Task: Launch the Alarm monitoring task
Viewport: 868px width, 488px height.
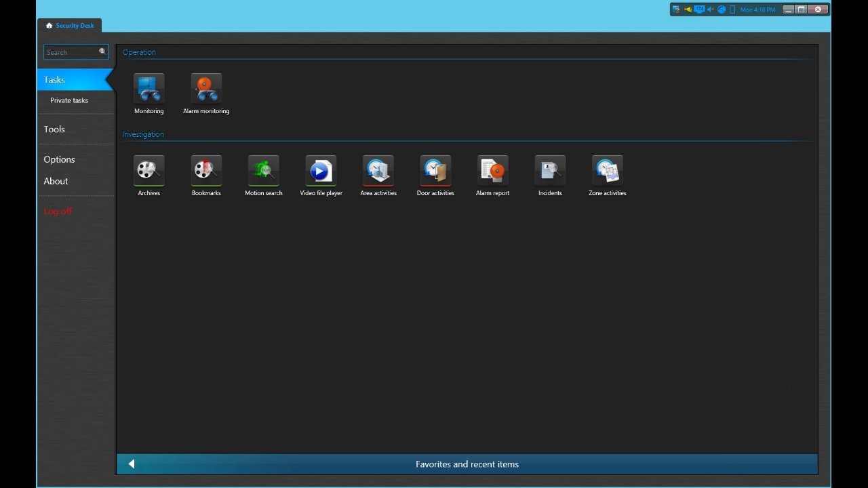Action: (205, 89)
